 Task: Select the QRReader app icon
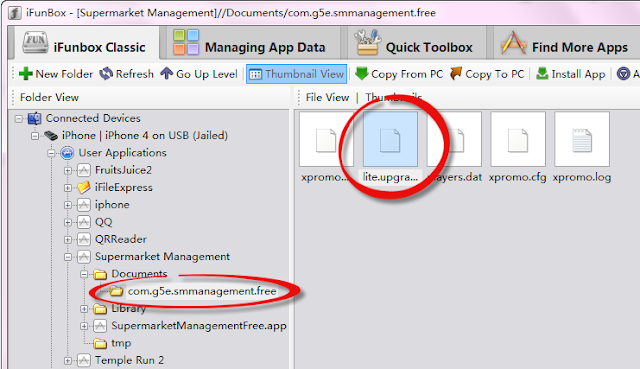84,240
